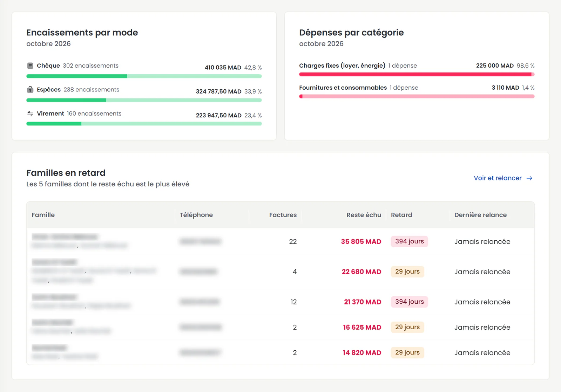Click the arrow next to Voir et relancer
Image resolution: width=561 pixels, height=392 pixels.
pos(529,178)
